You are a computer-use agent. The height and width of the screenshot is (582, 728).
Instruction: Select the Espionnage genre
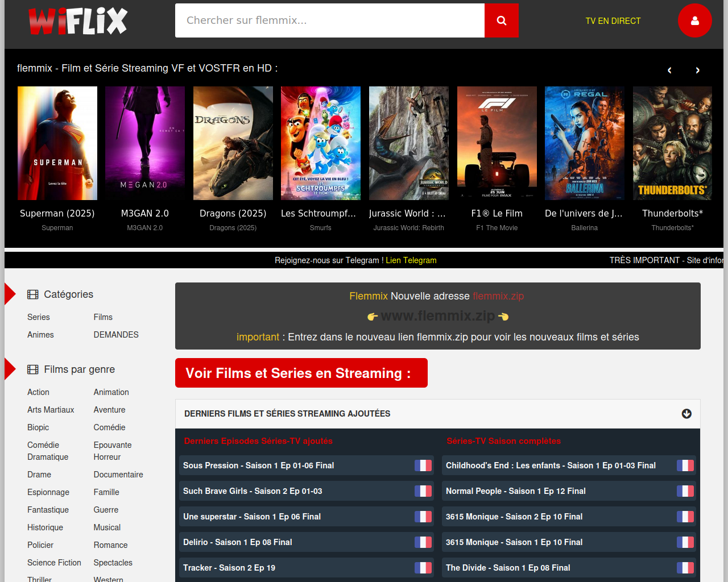(x=48, y=492)
